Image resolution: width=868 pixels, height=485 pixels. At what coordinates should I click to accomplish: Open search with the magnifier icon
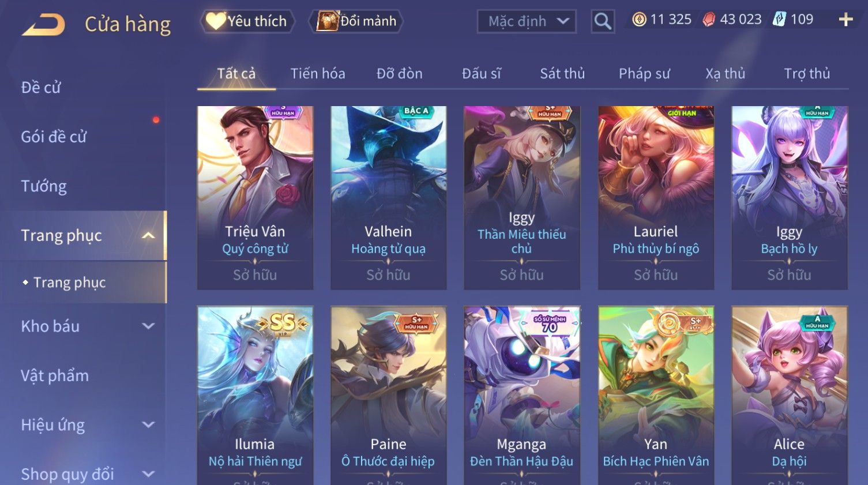[x=603, y=21]
